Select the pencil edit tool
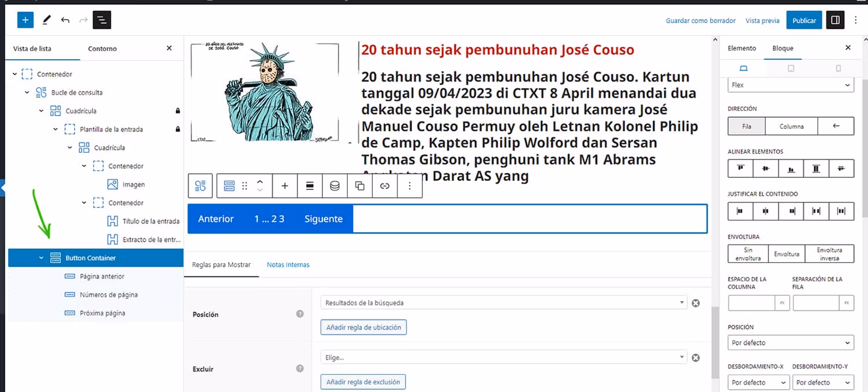 click(47, 20)
